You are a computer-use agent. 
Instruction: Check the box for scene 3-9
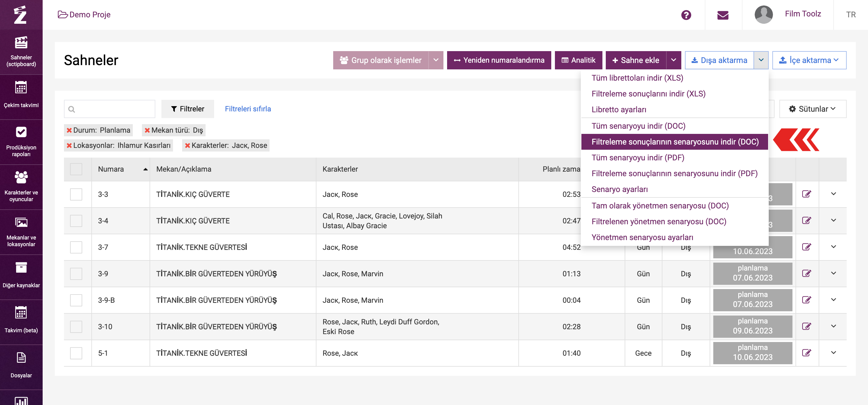[x=76, y=274]
